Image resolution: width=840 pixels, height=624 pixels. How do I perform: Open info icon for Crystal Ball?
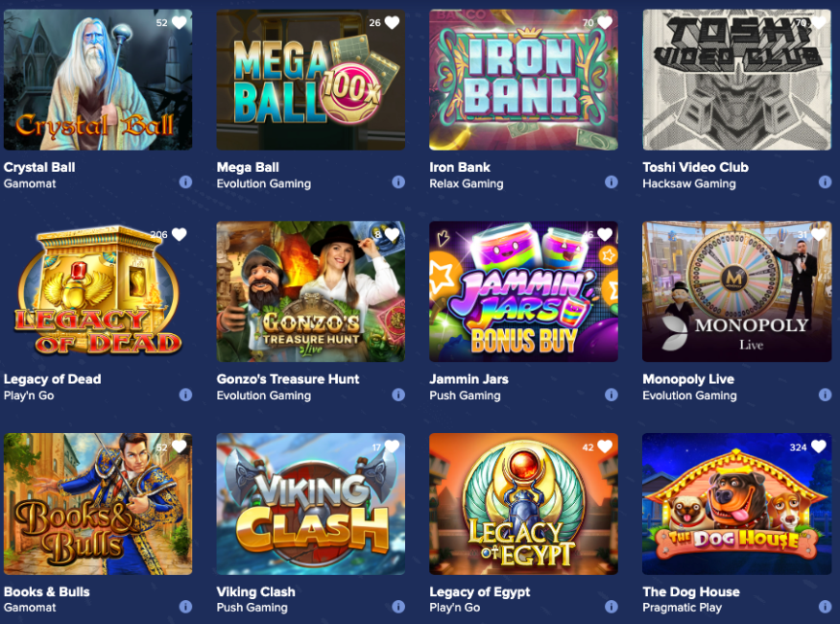tap(185, 182)
